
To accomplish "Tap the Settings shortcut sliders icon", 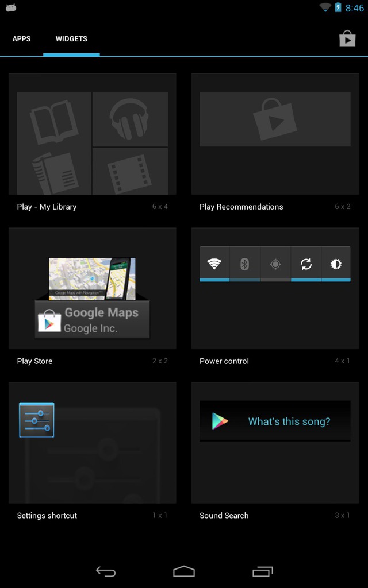I will pyautogui.click(x=36, y=420).
